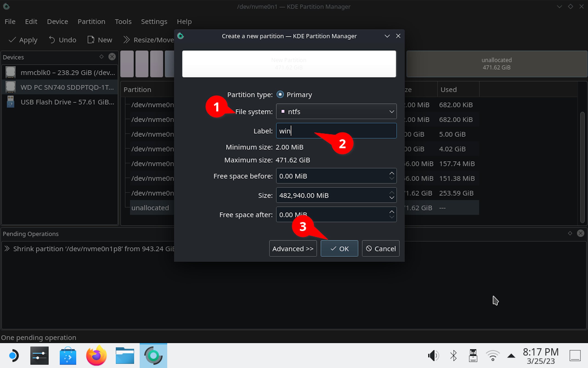The image size is (588, 368).
Task: Click the Apply toolbar button
Action: [23, 40]
